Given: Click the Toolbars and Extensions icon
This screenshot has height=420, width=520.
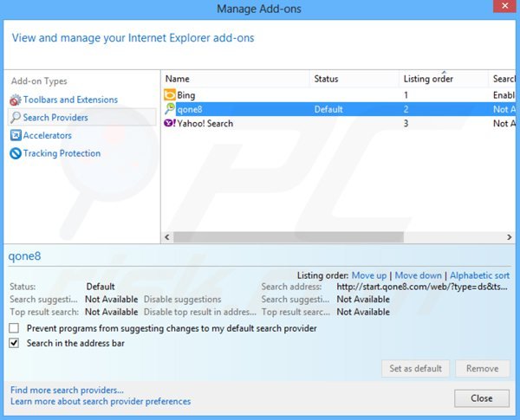Looking at the screenshot, I should tap(16, 100).
